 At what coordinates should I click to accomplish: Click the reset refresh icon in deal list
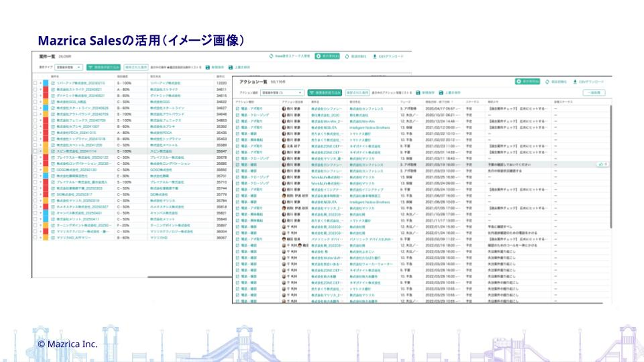pos(347,57)
